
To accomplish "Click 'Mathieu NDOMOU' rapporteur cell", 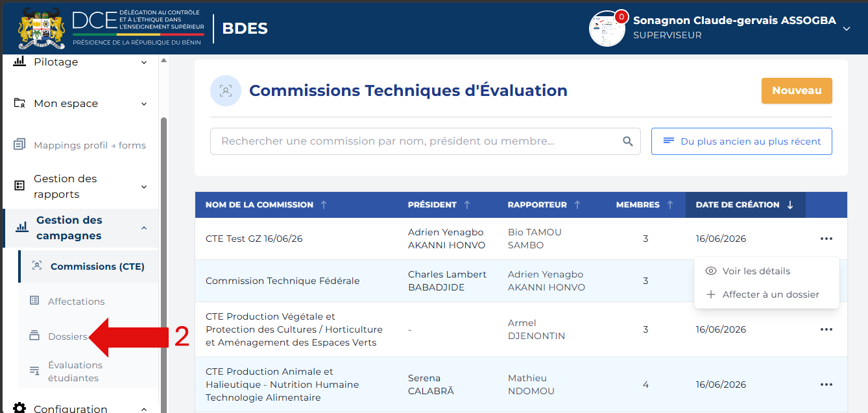I will [531, 384].
